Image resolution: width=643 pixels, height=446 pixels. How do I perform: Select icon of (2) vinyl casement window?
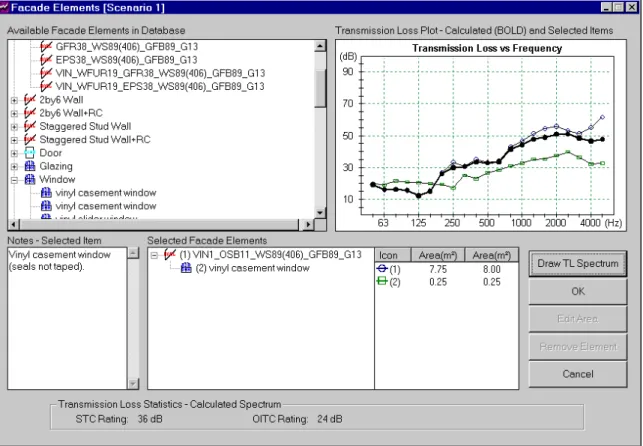[186, 268]
